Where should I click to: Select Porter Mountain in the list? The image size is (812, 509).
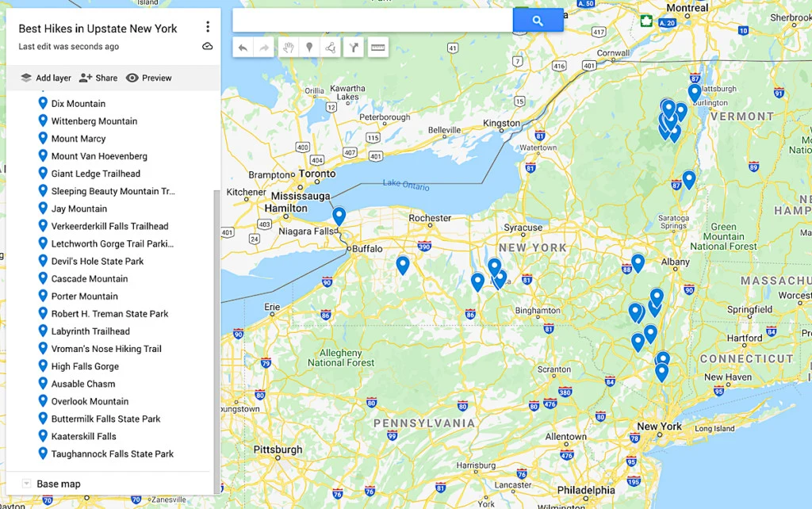(x=84, y=297)
